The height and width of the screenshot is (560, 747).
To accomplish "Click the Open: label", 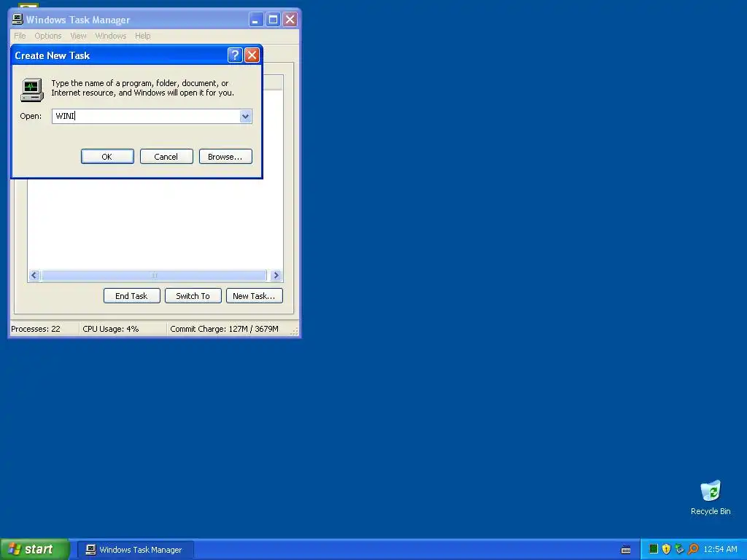I will [31, 116].
